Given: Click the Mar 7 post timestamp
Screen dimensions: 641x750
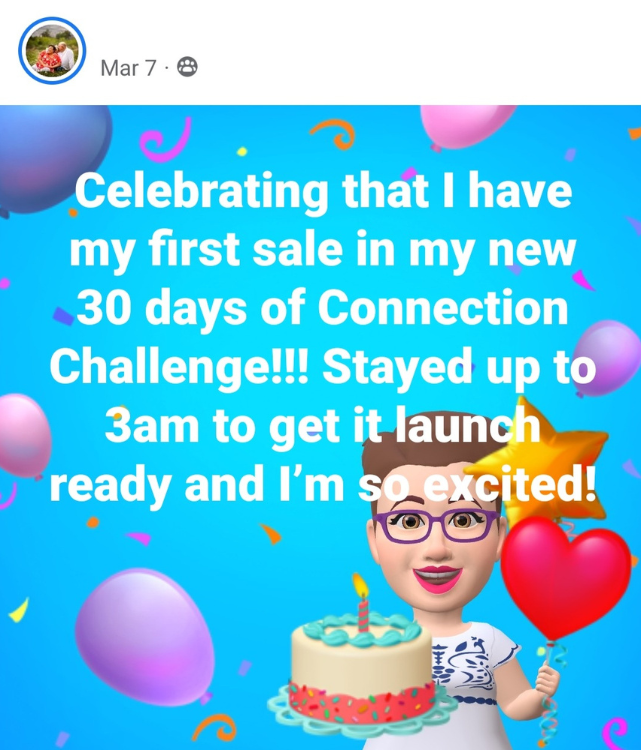Looking at the screenshot, I should click(128, 68).
